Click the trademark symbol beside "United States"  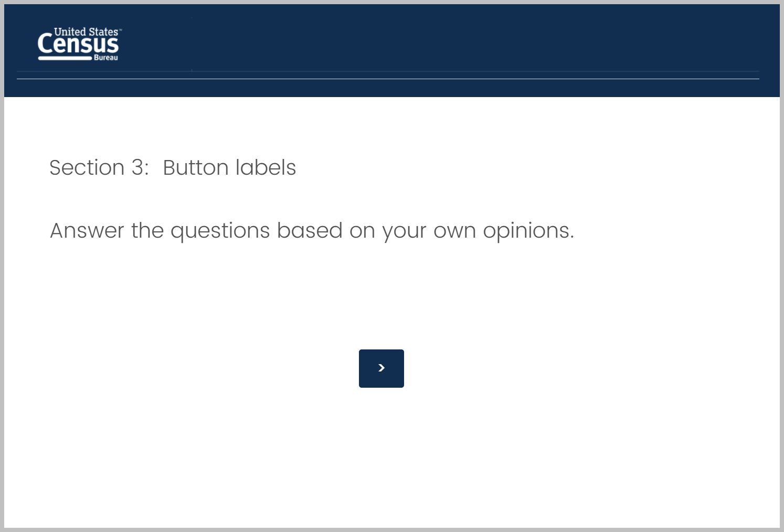121,30
